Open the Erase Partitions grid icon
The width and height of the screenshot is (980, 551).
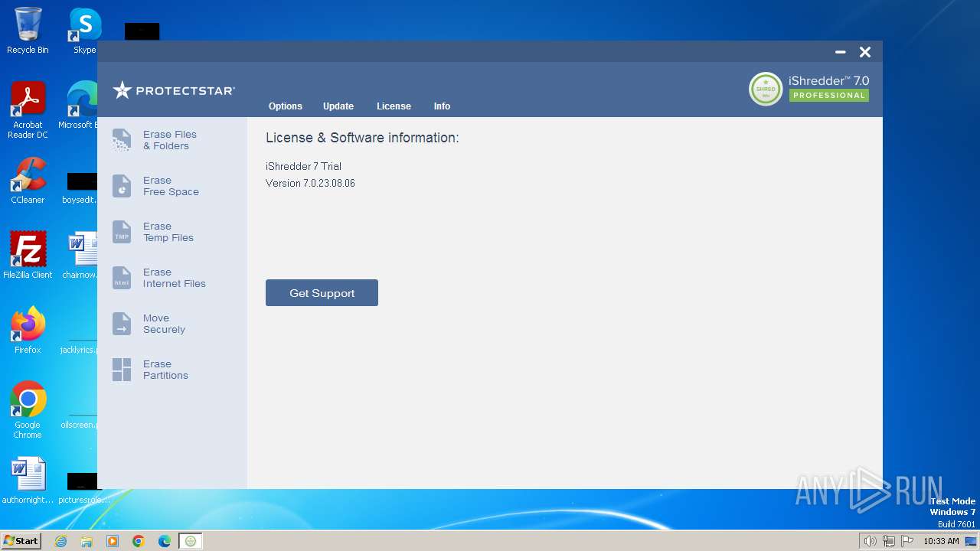click(122, 370)
